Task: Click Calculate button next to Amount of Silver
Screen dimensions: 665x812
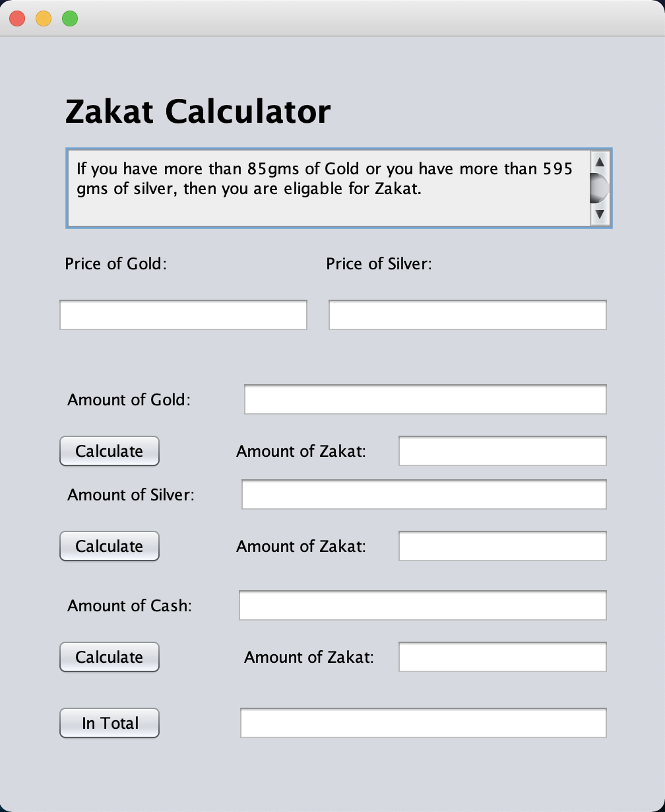Action: [x=109, y=546]
